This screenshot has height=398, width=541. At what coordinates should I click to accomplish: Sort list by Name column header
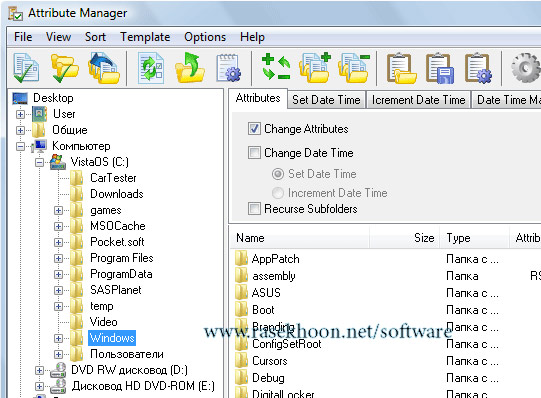(x=300, y=238)
